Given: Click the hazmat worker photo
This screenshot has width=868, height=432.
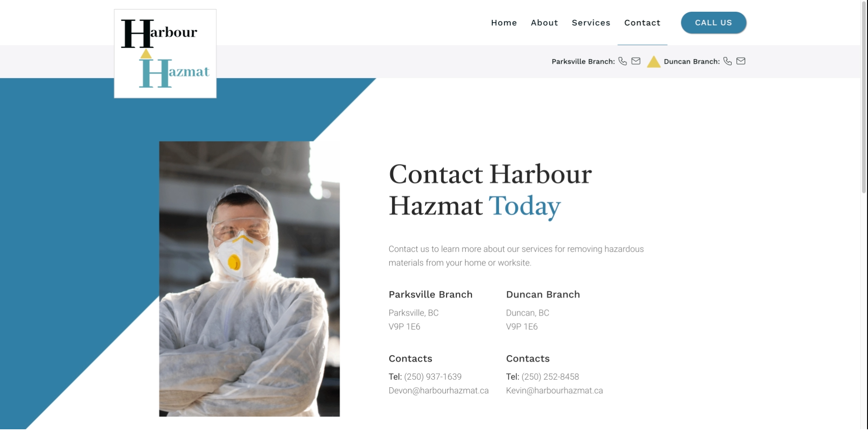Looking at the screenshot, I should tap(249, 279).
